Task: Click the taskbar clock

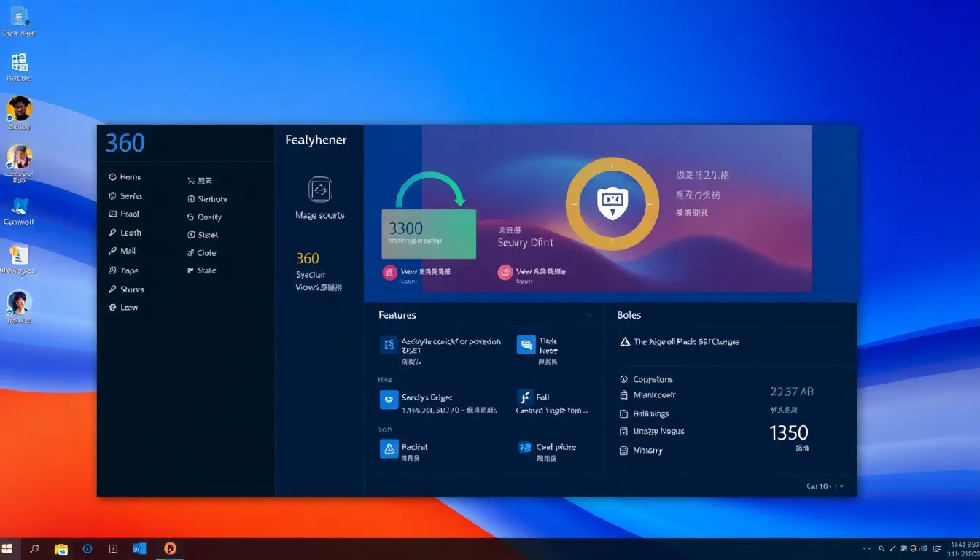Action: click(x=965, y=549)
